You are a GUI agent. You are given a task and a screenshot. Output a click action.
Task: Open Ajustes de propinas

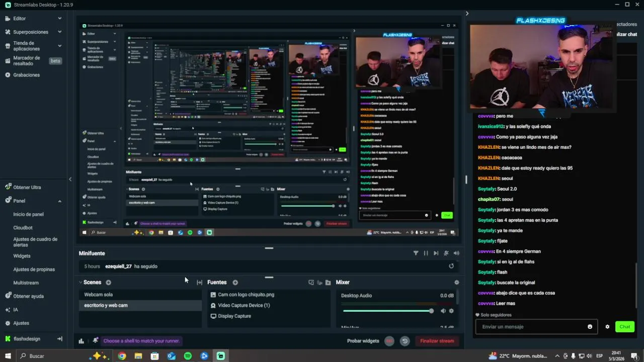[34, 269]
